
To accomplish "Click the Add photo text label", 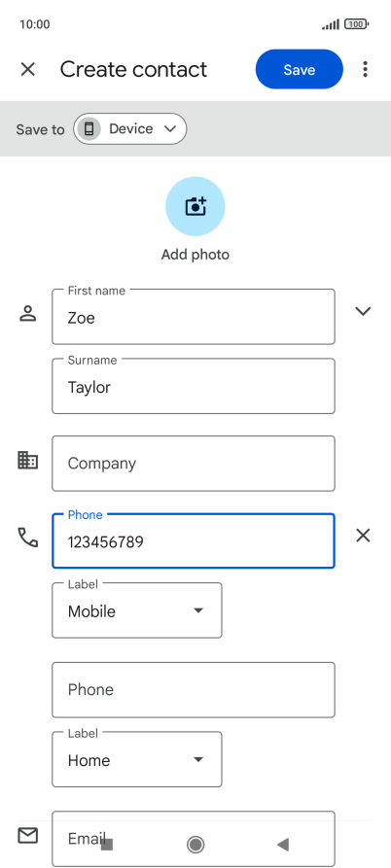I will (x=195, y=255).
